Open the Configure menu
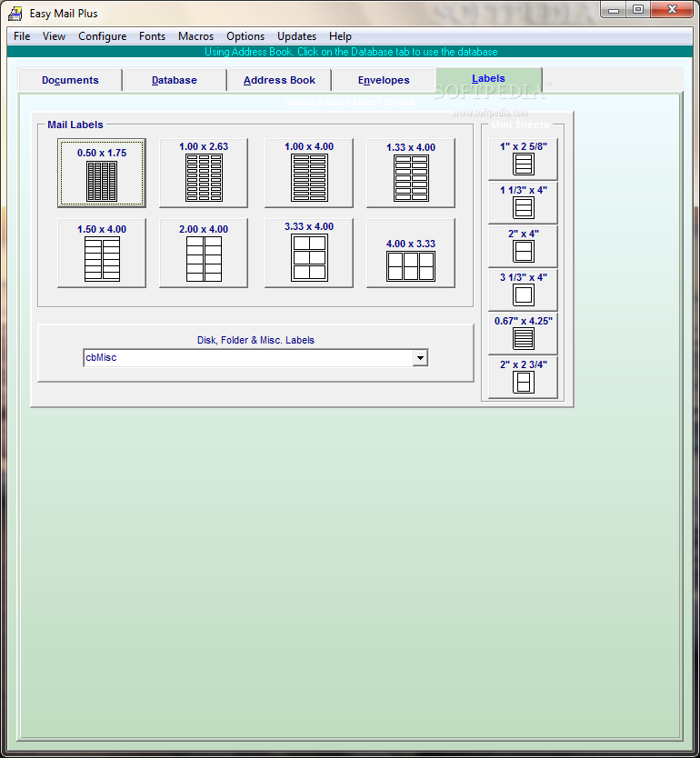 [x=103, y=36]
